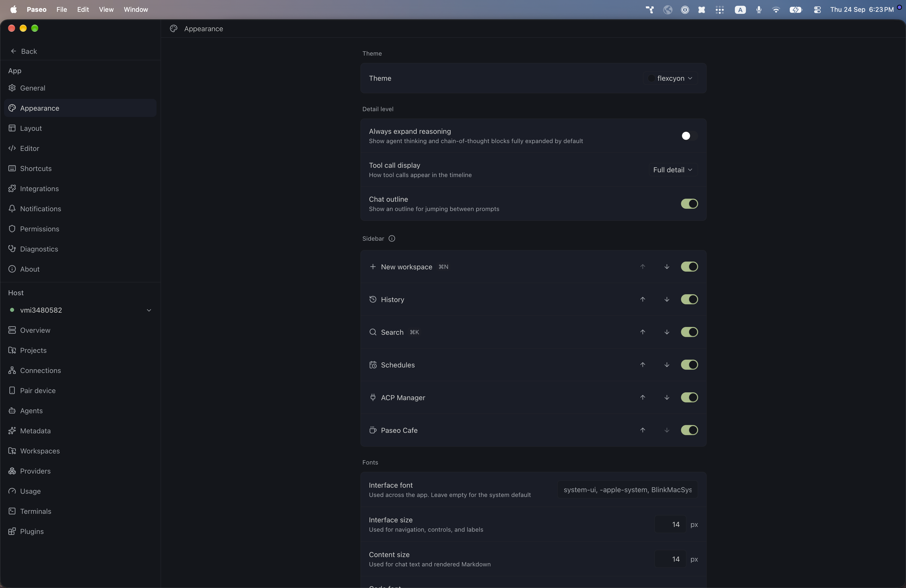
Task: Click the Sidebar section info icon
Action: [x=392, y=238]
